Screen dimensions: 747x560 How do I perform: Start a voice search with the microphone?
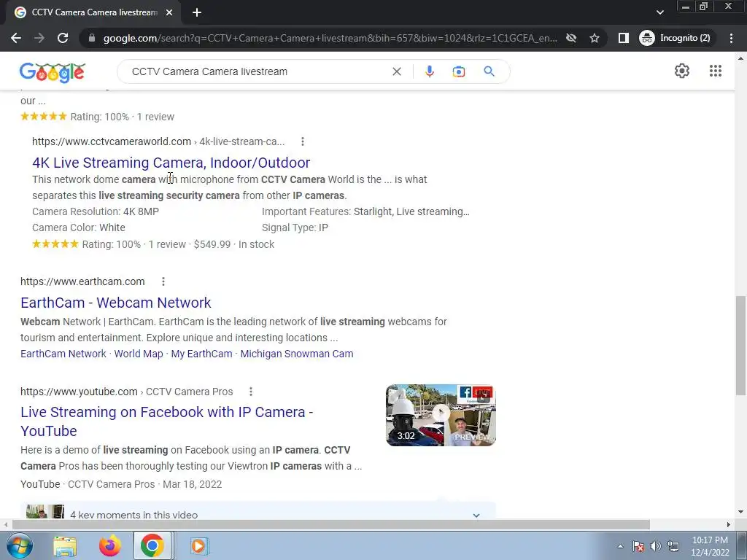tap(429, 71)
